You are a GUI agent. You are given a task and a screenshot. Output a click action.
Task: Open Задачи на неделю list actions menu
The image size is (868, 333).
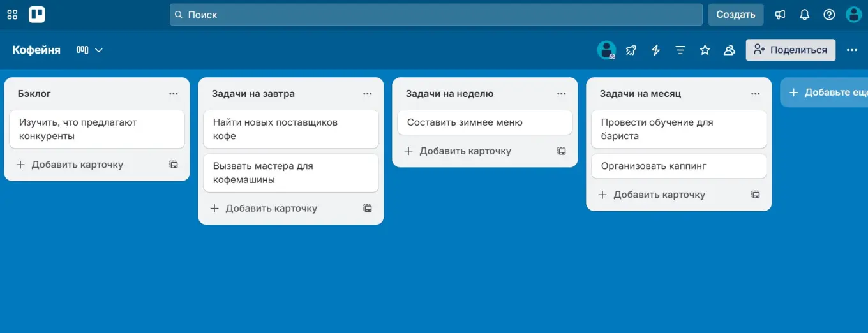point(562,94)
